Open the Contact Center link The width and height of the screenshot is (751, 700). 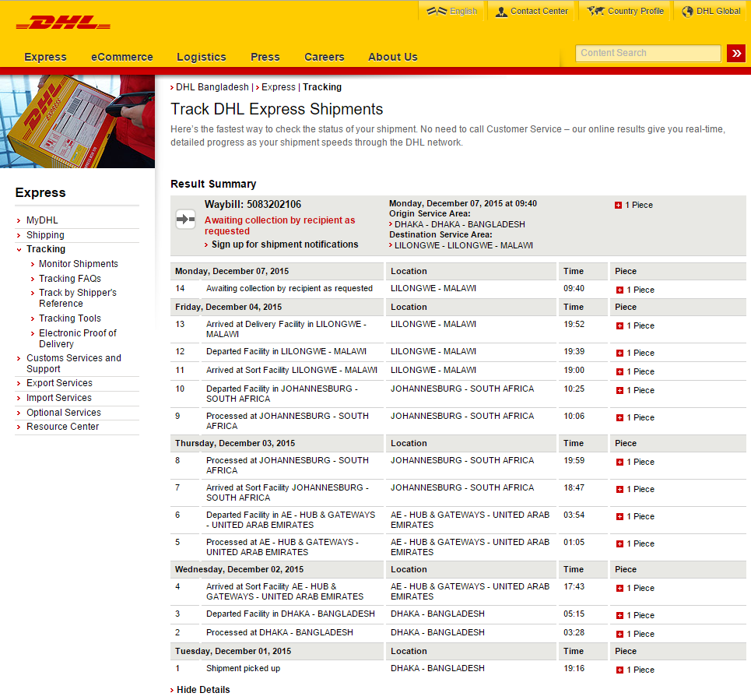click(x=539, y=11)
